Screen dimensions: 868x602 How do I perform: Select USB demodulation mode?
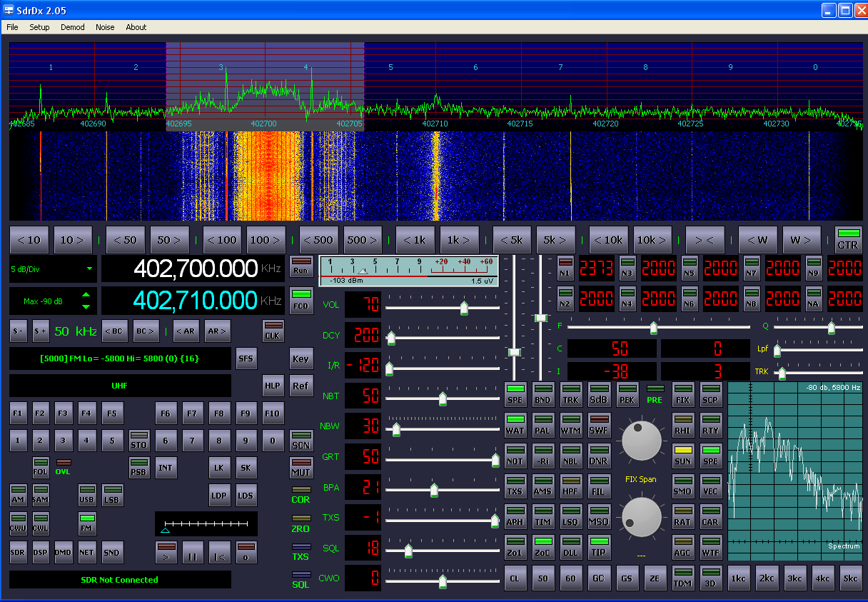click(x=87, y=495)
